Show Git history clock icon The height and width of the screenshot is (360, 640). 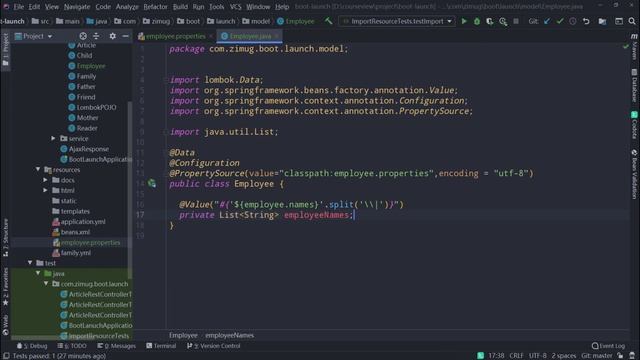point(573,21)
